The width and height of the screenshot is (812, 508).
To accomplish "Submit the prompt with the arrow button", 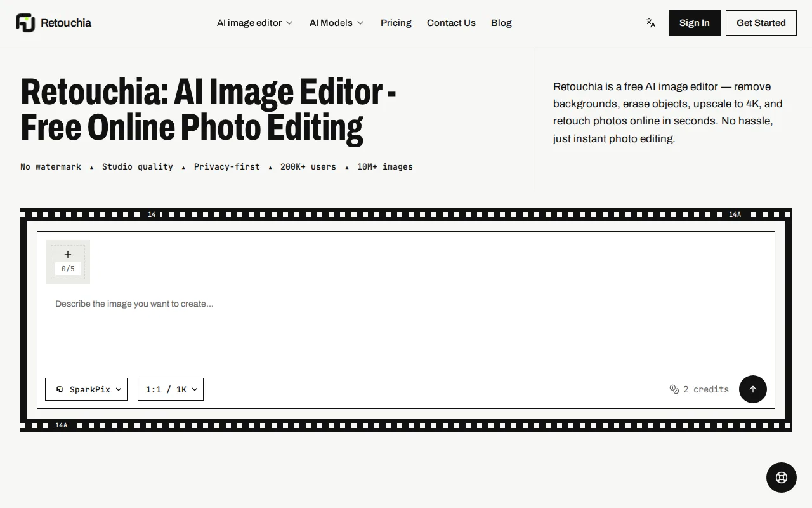I will (753, 389).
